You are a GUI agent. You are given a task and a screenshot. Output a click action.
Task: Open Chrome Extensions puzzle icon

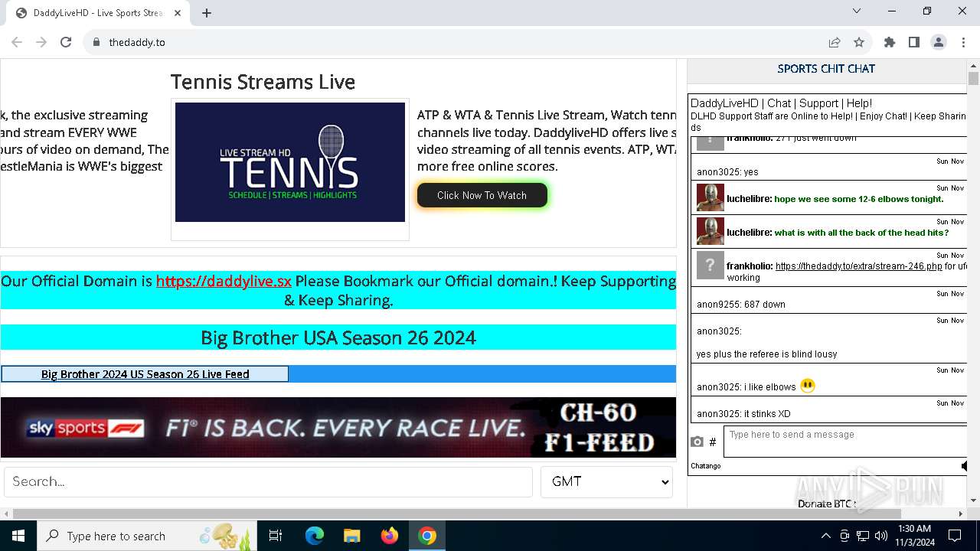pos(890,42)
